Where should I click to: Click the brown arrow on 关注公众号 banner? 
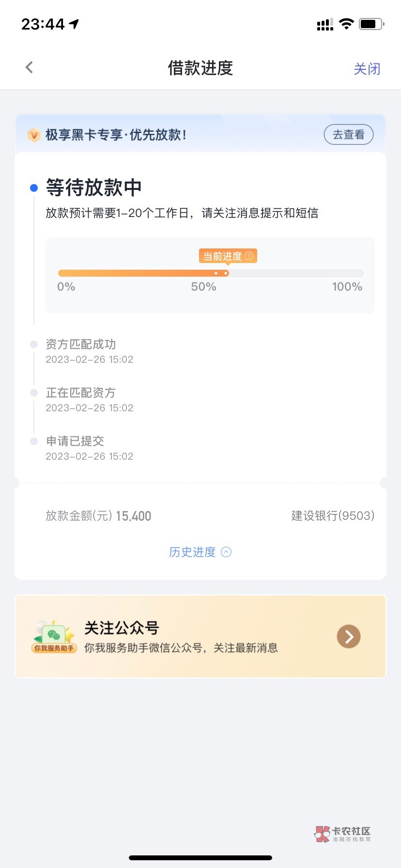[349, 636]
